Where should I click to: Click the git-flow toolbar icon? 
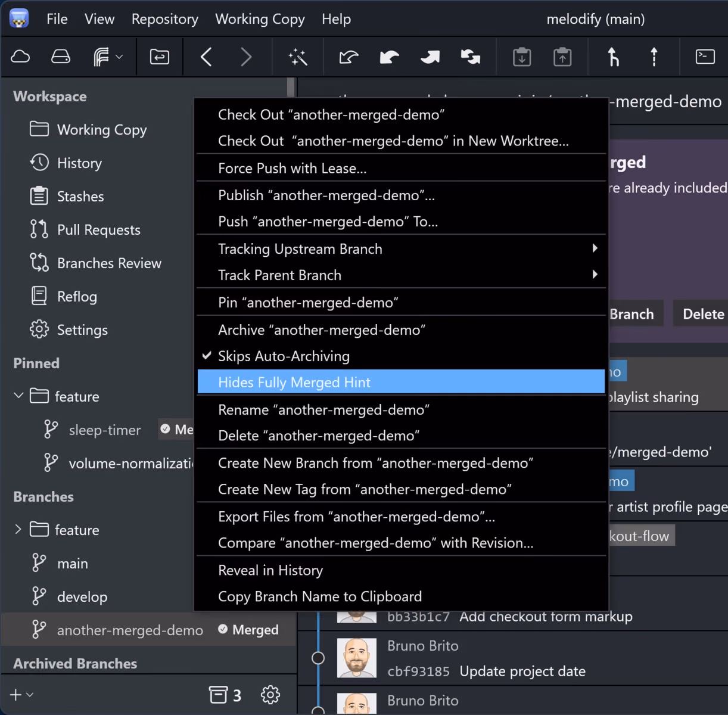101,57
